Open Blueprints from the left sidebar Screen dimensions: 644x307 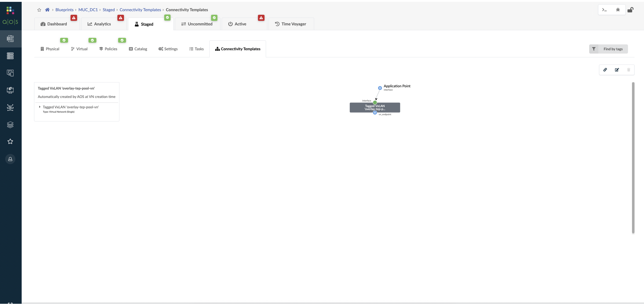click(10, 39)
